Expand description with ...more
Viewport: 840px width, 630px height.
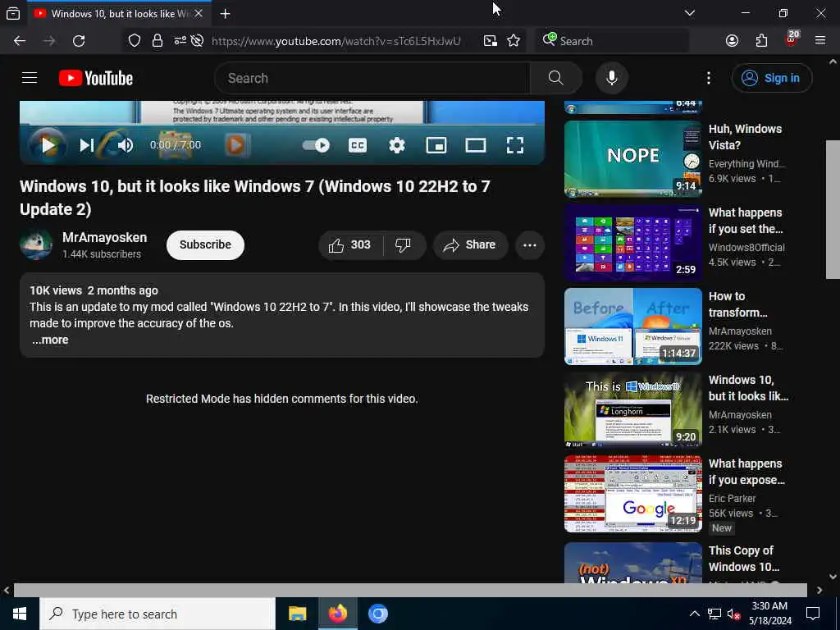point(50,340)
